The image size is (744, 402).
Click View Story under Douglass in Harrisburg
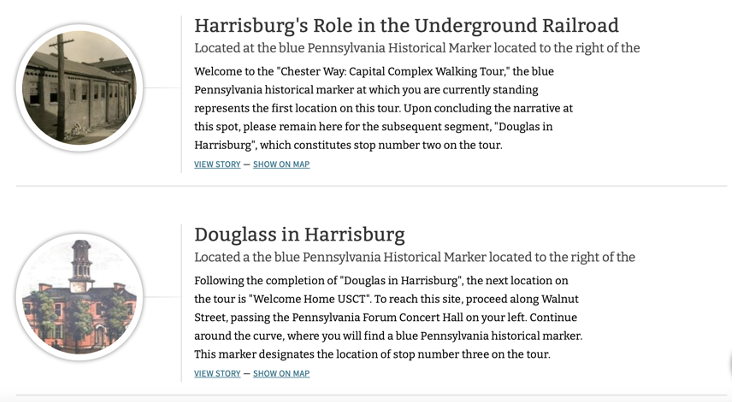pyautogui.click(x=217, y=374)
